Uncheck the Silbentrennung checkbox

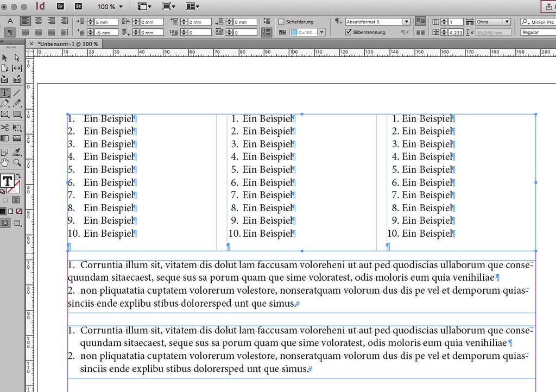(349, 32)
